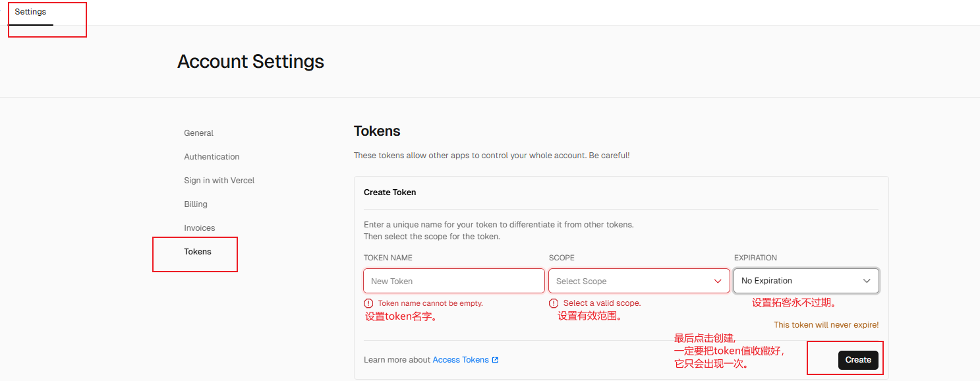The image size is (980, 381).
Task: Select Sign in with Vercel section
Action: tap(219, 181)
